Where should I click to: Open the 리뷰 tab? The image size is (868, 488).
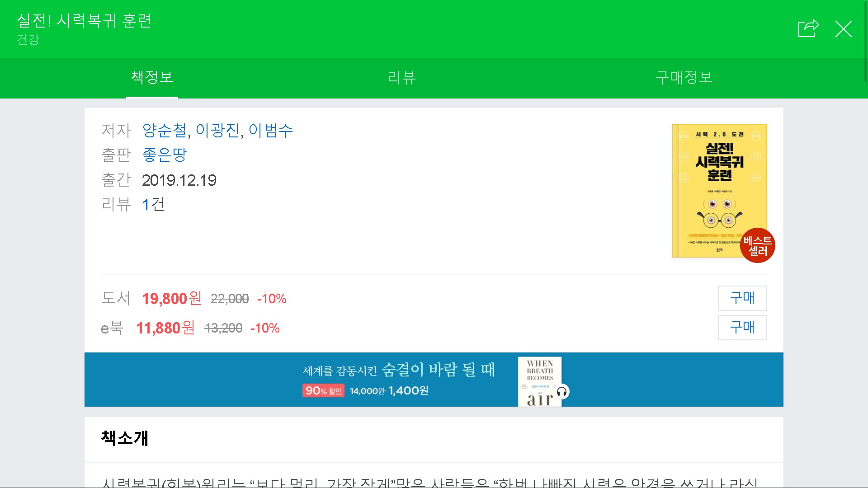click(402, 77)
